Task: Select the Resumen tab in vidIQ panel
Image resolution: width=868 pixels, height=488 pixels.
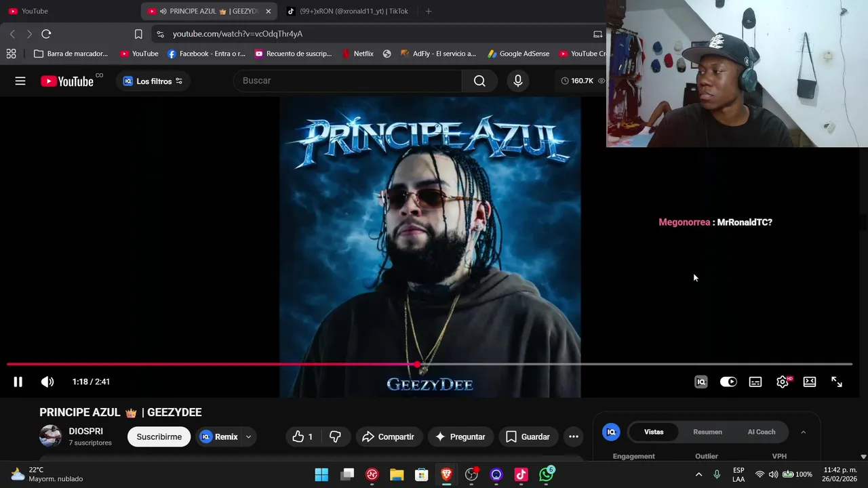Action: 707,432
